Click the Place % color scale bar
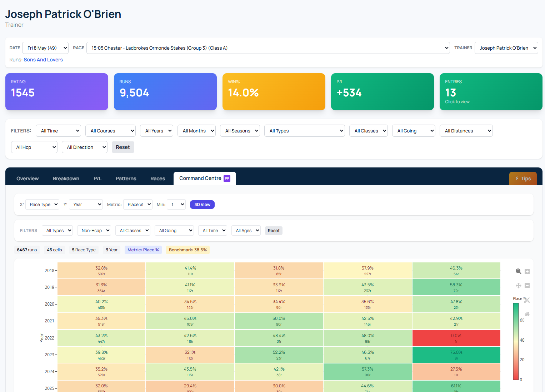The height and width of the screenshot is (392, 545). (516, 341)
